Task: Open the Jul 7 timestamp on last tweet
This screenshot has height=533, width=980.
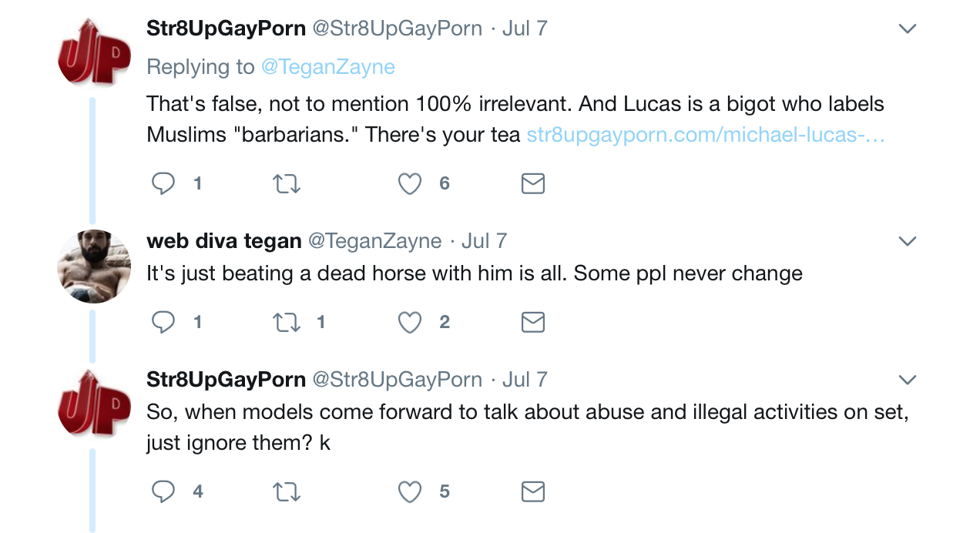Action: 525,380
